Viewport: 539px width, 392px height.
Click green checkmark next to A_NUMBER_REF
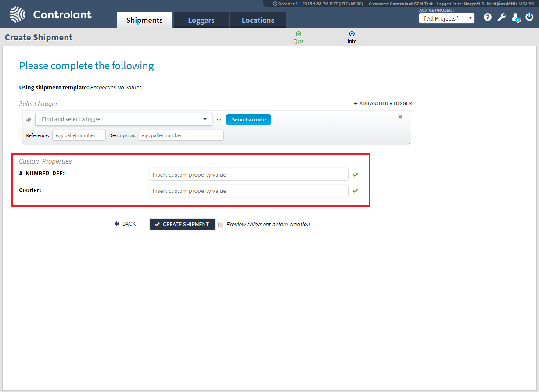click(x=355, y=175)
